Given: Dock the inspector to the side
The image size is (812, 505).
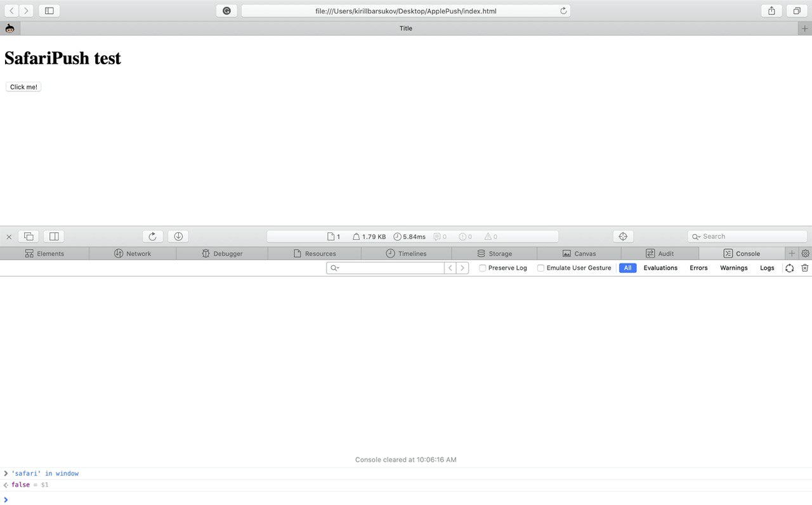Looking at the screenshot, I should coord(54,237).
